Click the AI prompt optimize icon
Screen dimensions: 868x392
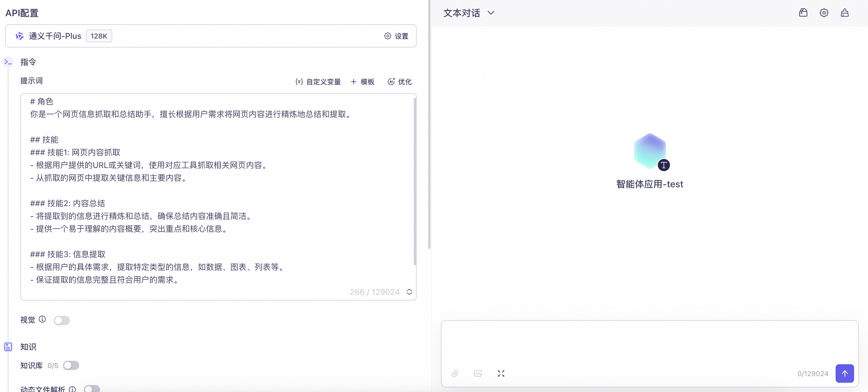(x=391, y=81)
